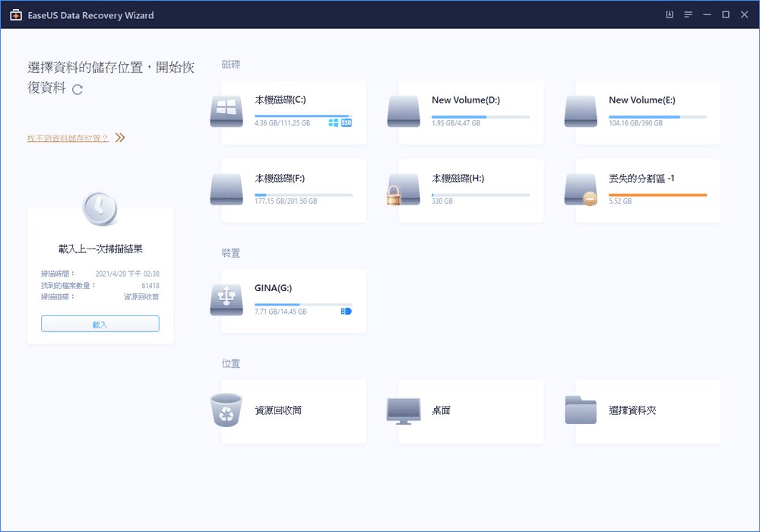Image resolution: width=760 pixels, height=532 pixels.
Task: Click the 4.36 GB/111.25 GB size text
Action: click(x=282, y=123)
